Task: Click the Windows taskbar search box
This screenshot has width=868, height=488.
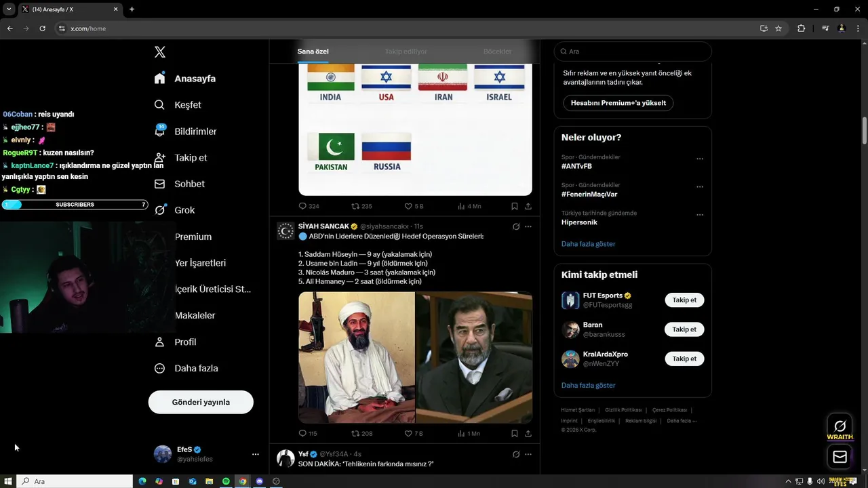Action: (75, 481)
